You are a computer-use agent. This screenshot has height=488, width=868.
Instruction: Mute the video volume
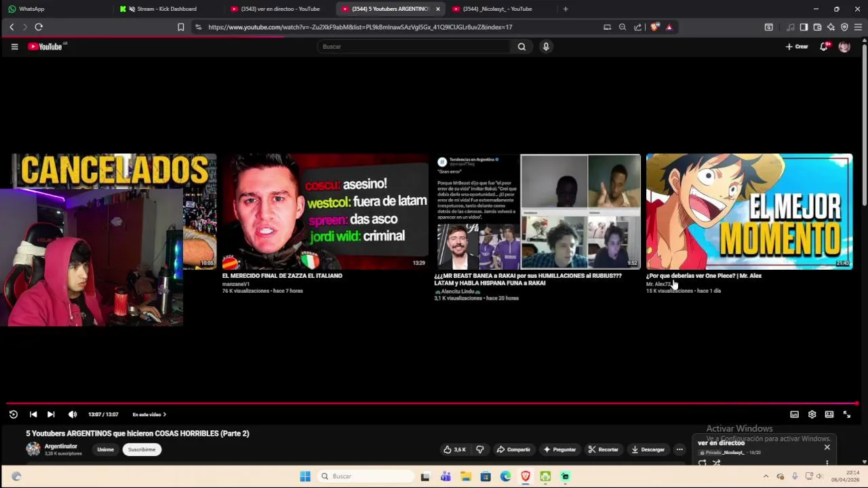73,414
